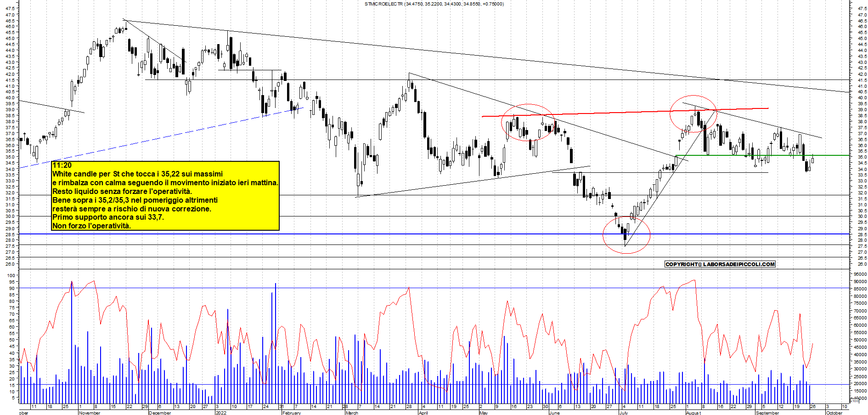Click the "August" month label
The width and height of the screenshot is (868, 415).
tap(693, 413)
